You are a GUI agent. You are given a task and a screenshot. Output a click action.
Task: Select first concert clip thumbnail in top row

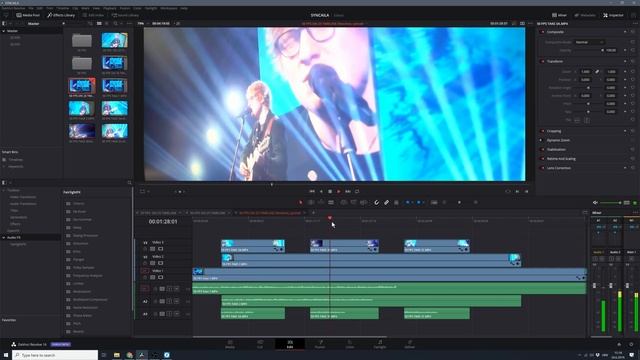pyautogui.click(x=115, y=40)
